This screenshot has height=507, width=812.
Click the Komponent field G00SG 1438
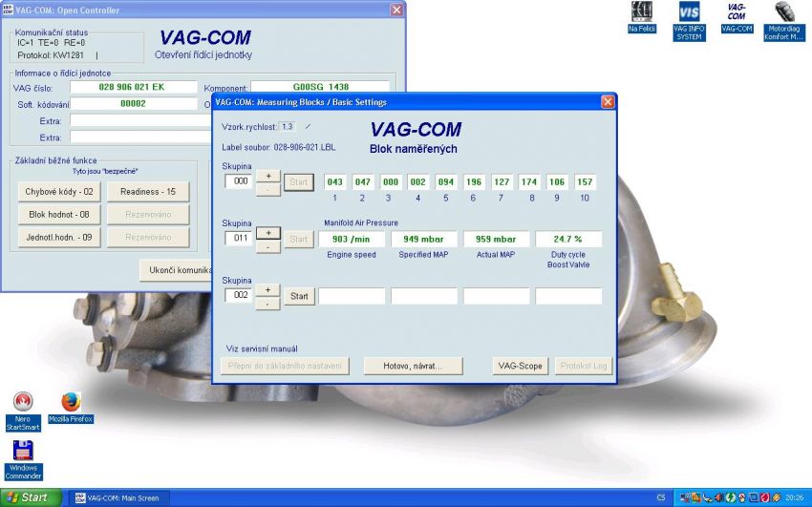tap(321, 87)
